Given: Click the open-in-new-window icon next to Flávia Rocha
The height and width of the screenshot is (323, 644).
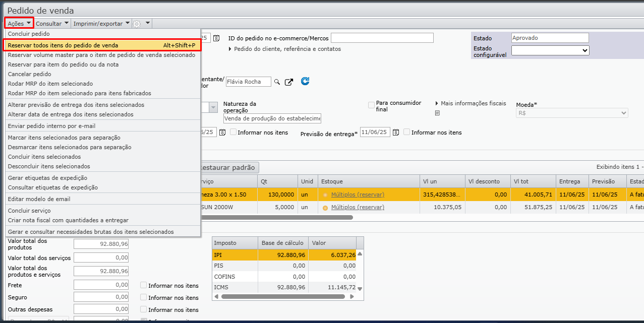Looking at the screenshot, I should pos(289,82).
